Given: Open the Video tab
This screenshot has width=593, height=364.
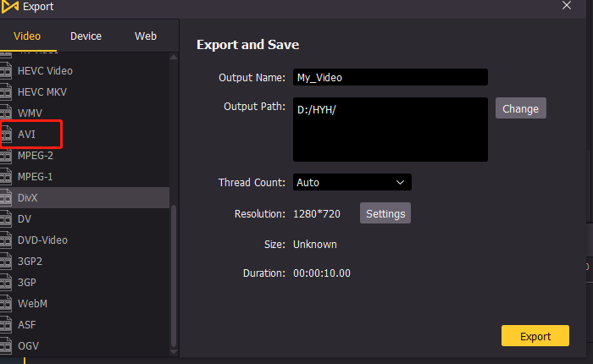Looking at the screenshot, I should (x=27, y=36).
